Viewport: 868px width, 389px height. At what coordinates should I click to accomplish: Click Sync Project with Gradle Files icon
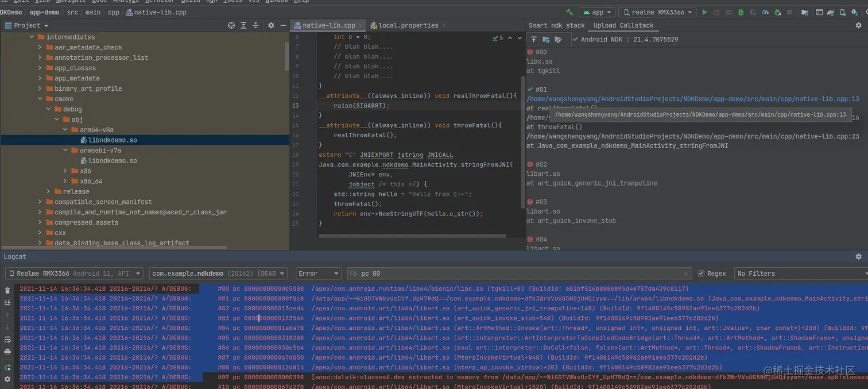point(831,12)
